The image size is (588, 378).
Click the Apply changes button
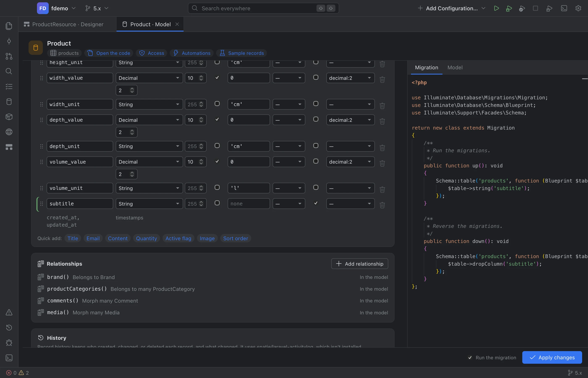pyautogui.click(x=552, y=357)
